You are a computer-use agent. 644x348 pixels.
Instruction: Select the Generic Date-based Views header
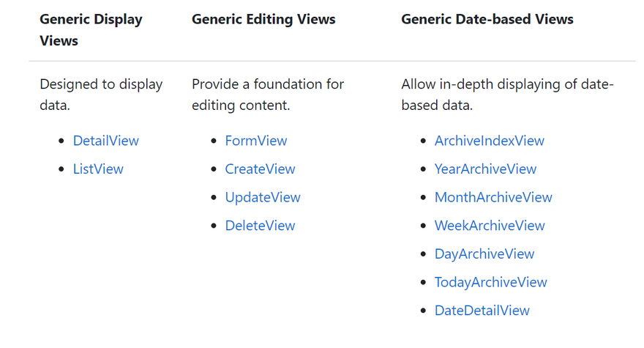(x=487, y=19)
